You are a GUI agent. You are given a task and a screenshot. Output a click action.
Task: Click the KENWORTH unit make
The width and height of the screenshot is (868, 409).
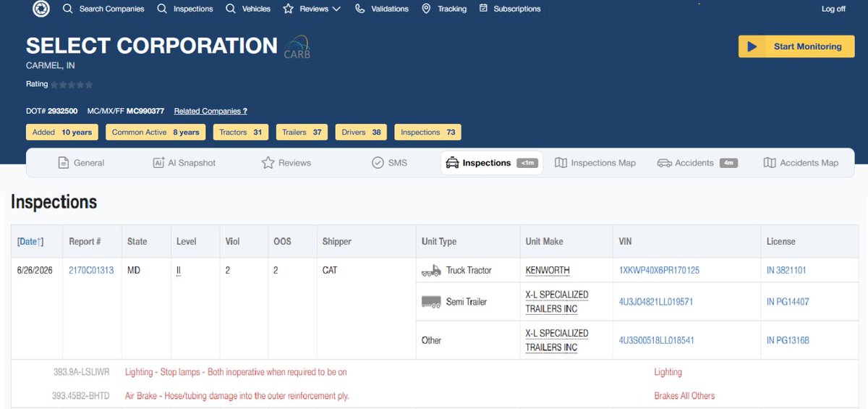(548, 270)
